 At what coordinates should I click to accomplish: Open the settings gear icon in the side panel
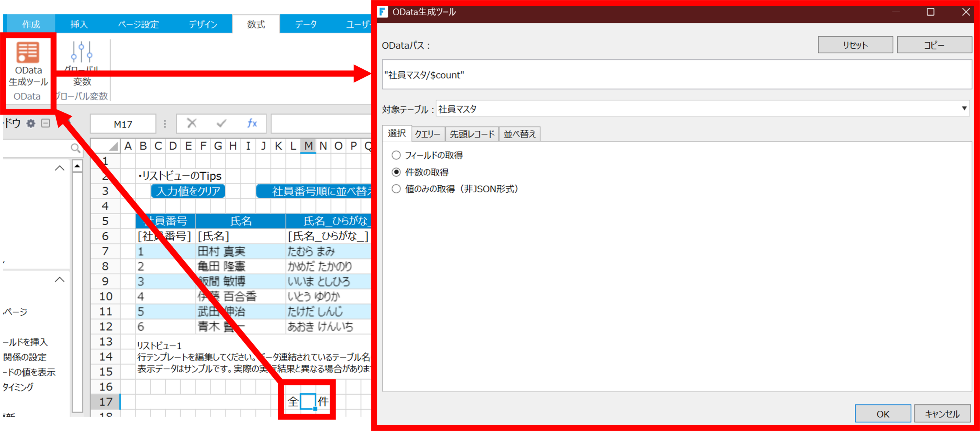coord(31,123)
